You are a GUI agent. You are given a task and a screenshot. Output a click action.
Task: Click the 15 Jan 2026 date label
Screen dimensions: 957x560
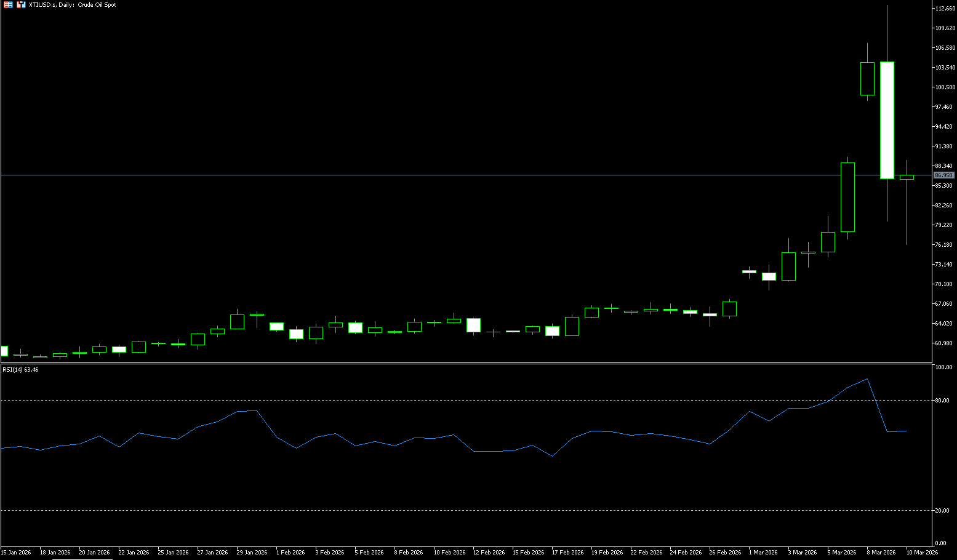[16, 553]
